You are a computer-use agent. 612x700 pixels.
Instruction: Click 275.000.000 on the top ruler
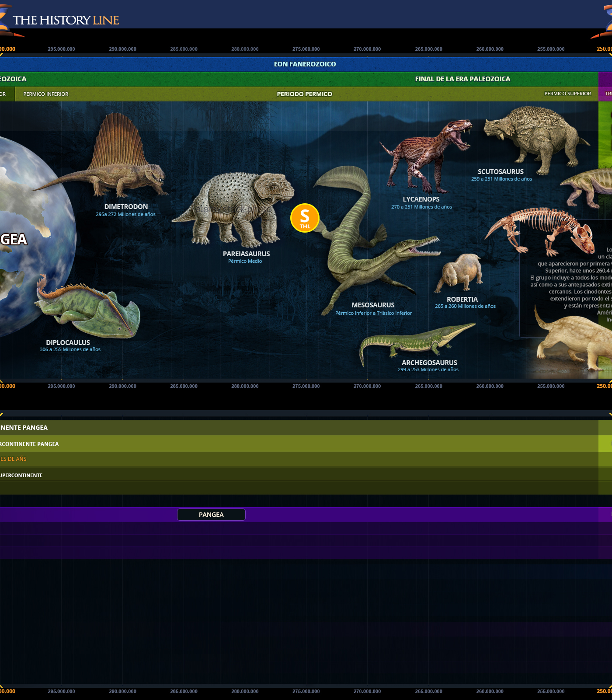coord(306,49)
